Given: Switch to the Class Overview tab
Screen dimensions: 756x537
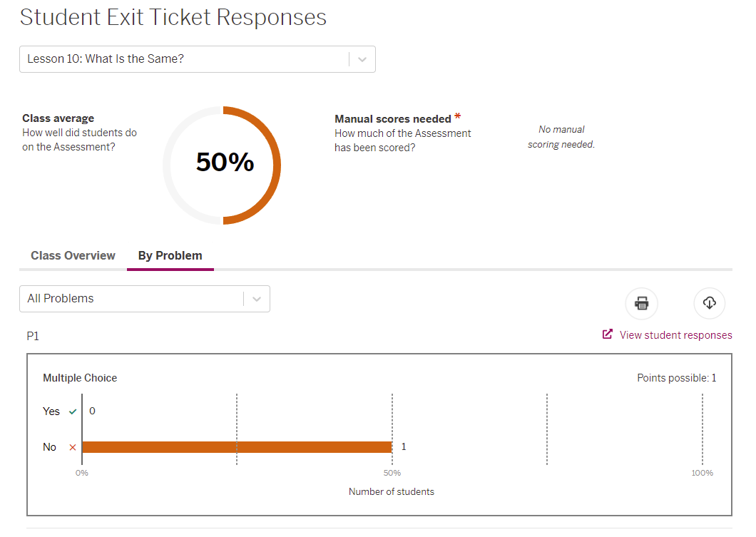Looking at the screenshot, I should 73,255.
